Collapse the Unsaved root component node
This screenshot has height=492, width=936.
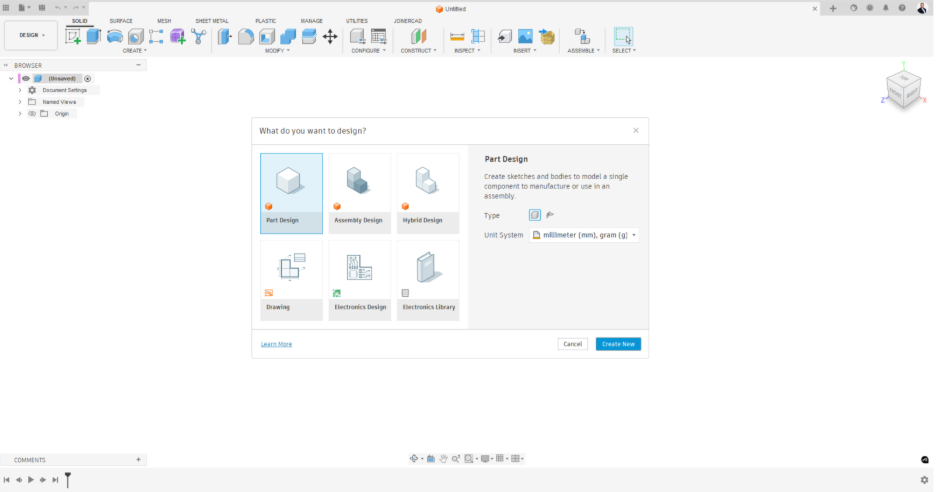[11, 78]
